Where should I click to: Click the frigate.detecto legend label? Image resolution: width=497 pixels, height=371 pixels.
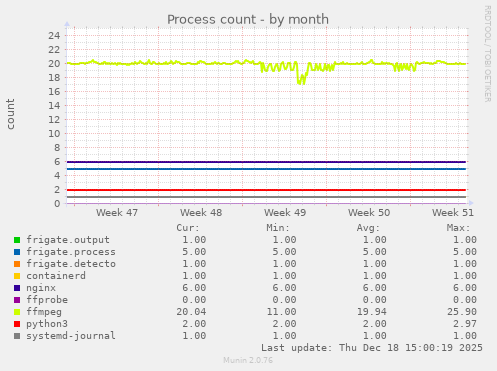(71, 264)
